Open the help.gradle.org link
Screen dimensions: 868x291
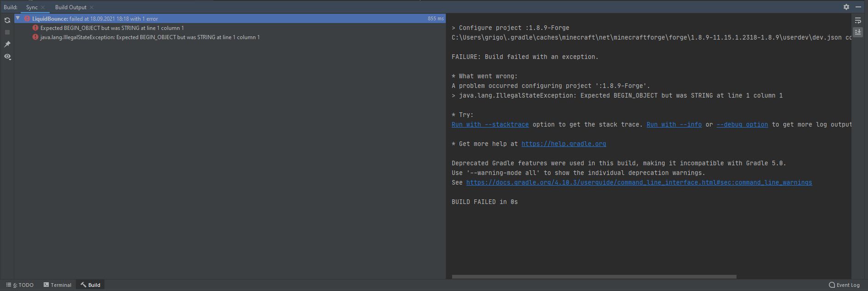coord(563,144)
